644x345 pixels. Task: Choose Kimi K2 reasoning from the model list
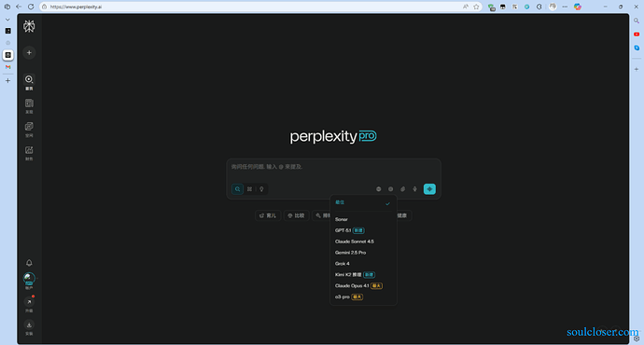363,275
